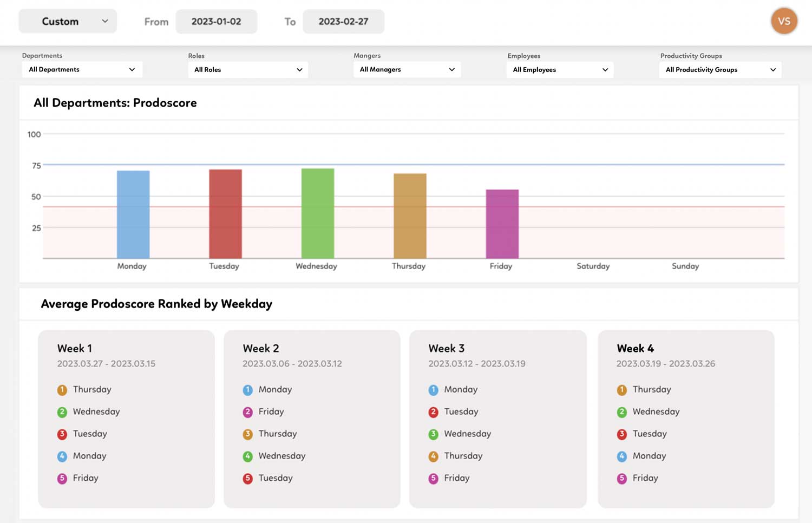This screenshot has width=812, height=523.
Task: Expand the All Employees selector
Action: (559, 69)
